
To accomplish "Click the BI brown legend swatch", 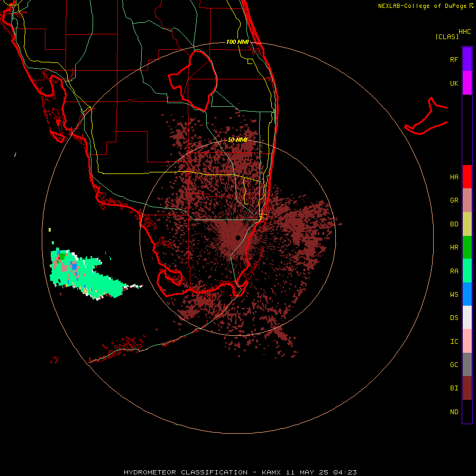I will tap(467, 388).
